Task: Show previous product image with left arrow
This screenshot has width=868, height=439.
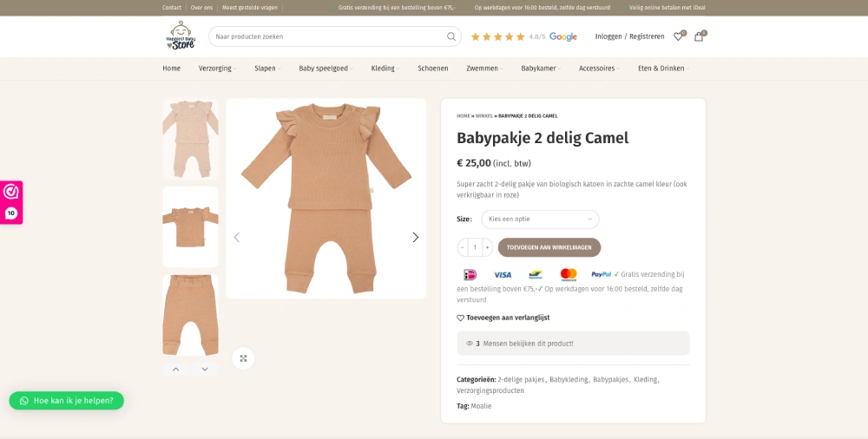Action: tap(237, 237)
